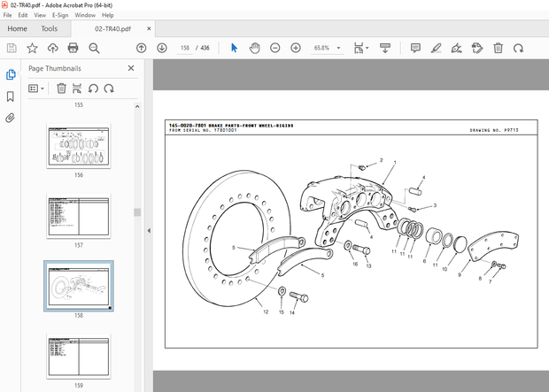The image size is (549, 392).
Task: Switch to the Tools tab
Action: point(50,28)
